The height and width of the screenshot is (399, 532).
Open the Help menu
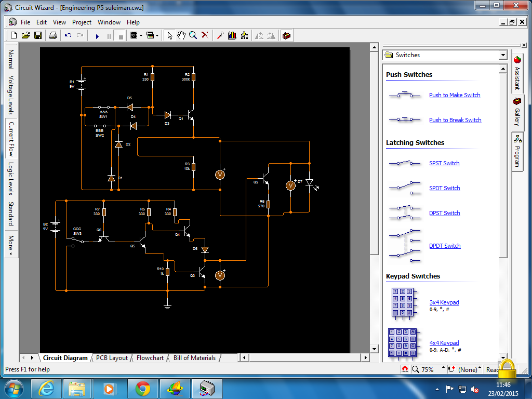click(133, 22)
